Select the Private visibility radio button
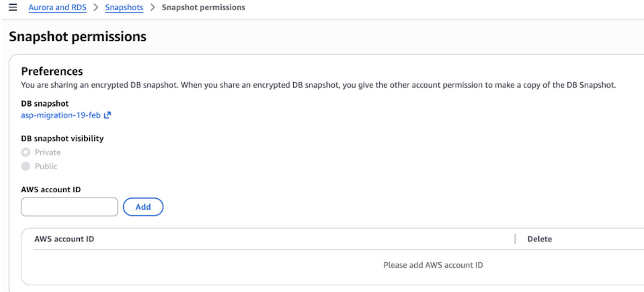644x292 pixels. point(26,152)
